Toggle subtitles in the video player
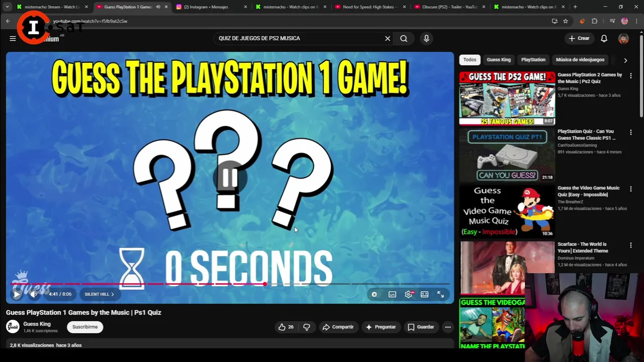Image resolution: width=644 pixels, height=362 pixels. (392, 295)
